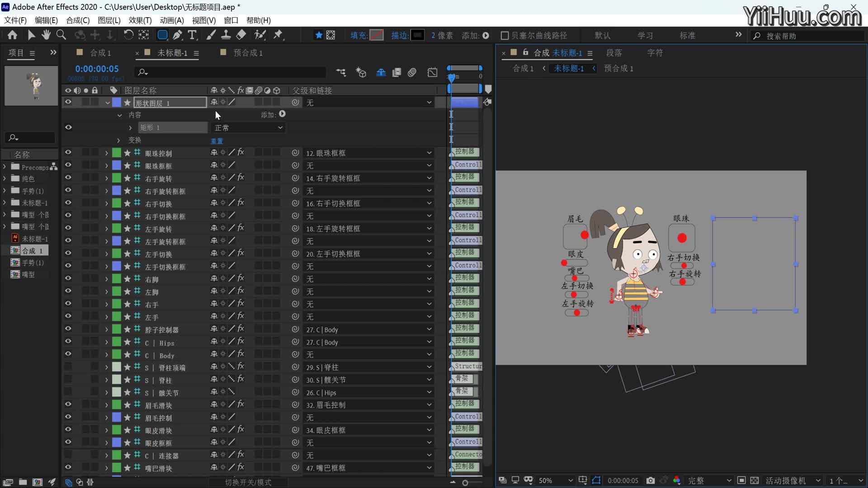This screenshot has width=868, height=488.
Task: Hide the 右手旋转 layer
Action: (x=68, y=178)
